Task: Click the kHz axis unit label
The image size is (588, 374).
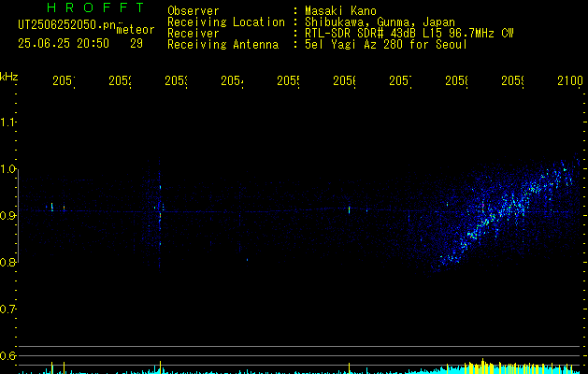Action: (8, 77)
